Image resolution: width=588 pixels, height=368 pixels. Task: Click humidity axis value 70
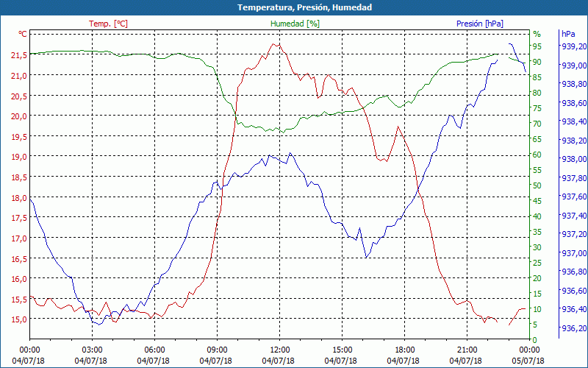(537, 124)
